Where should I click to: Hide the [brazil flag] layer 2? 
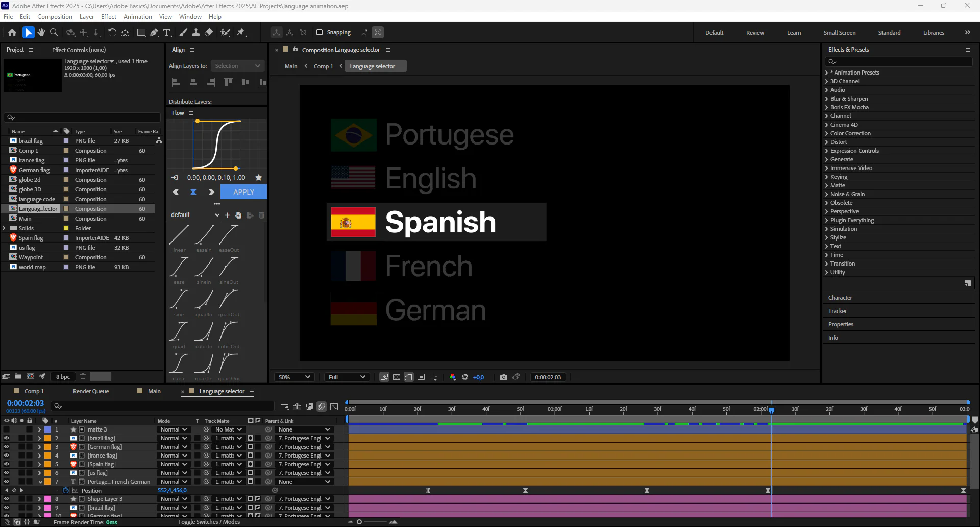click(6, 438)
